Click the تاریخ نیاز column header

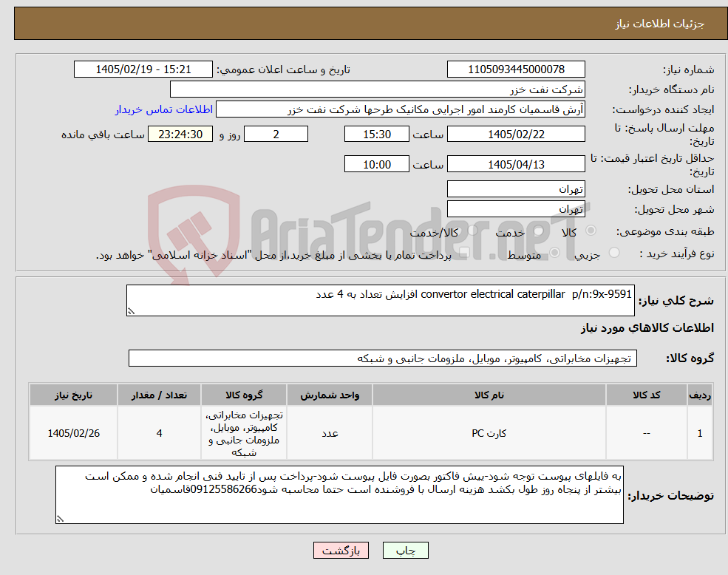click(x=73, y=395)
